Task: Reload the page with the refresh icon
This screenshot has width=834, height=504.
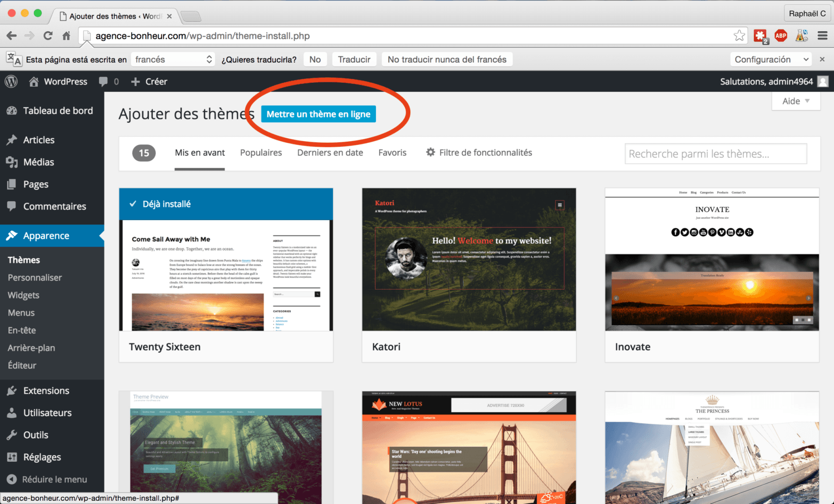Action: click(x=48, y=36)
